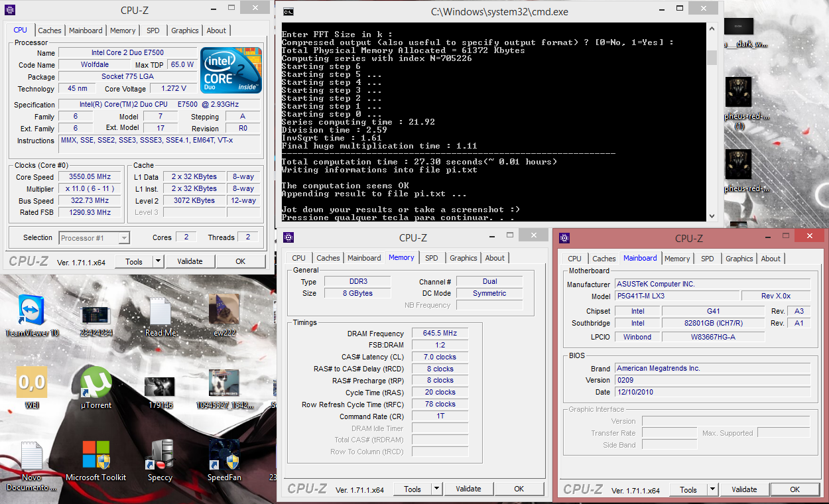Image resolution: width=829 pixels, height=504 pixels.
Task: Open Caches tab in the Memory window
Action: click(328, 258)
